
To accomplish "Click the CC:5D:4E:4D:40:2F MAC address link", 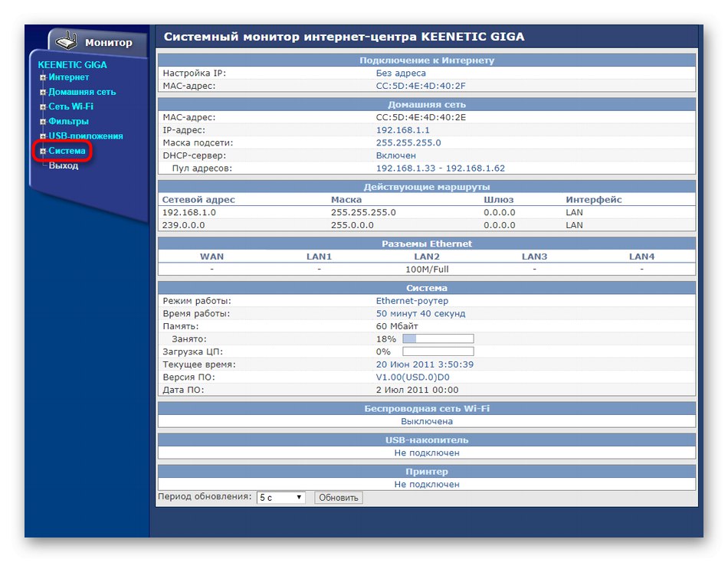I will click(x=421, y=86).
